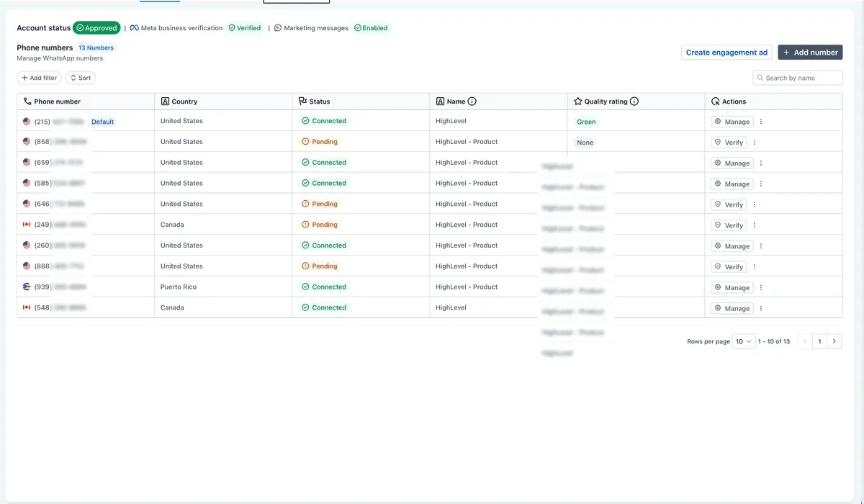Click magnifier icon in search box
864x504 pixels.
(760, 78)
